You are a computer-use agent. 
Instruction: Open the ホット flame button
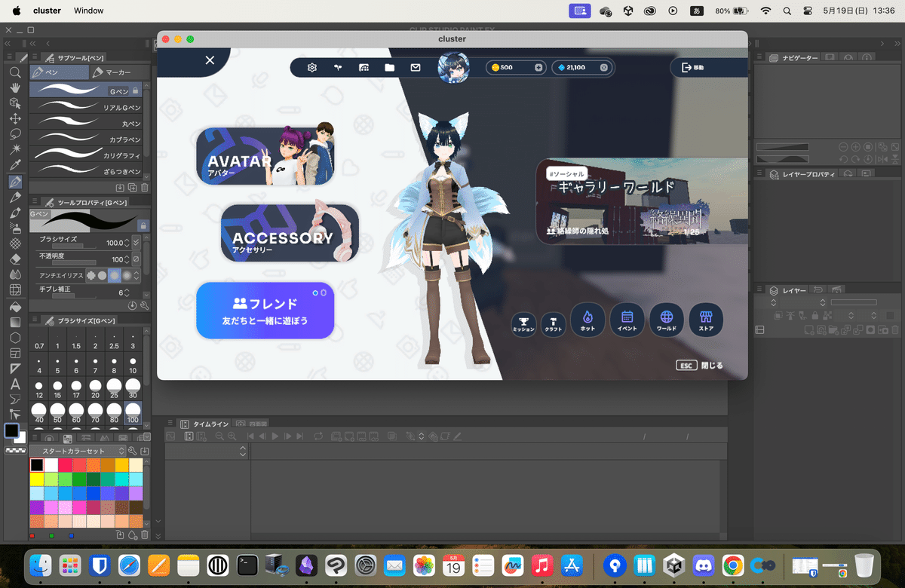pos(587,320)
